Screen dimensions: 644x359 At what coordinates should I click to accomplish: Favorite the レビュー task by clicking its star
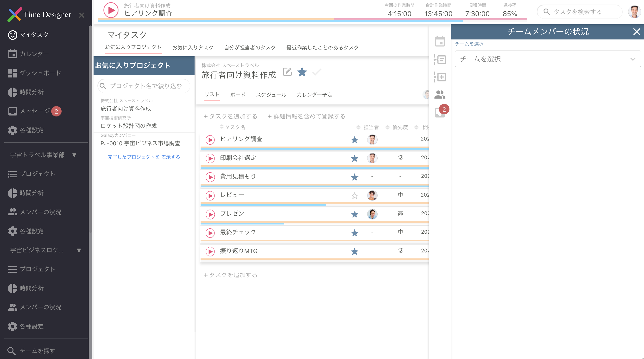(x=354, y=196)
